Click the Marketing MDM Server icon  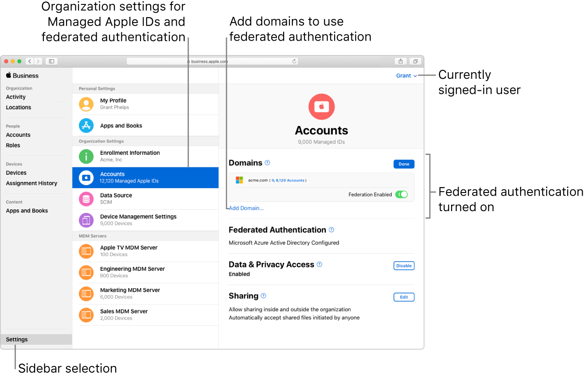86,293
